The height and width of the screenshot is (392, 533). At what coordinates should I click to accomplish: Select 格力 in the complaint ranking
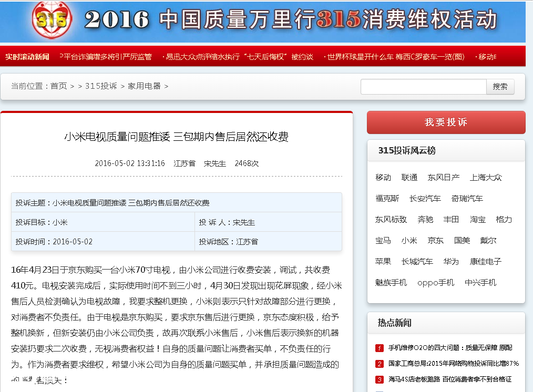504,220
